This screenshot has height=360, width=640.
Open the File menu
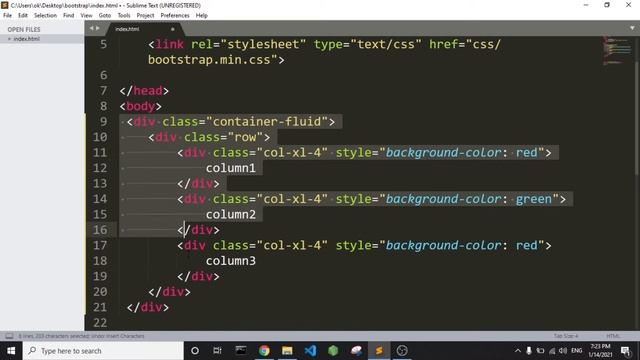[7, 16]
